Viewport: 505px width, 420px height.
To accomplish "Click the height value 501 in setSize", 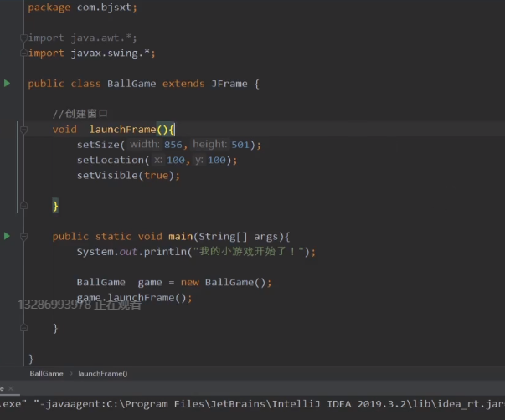I will 240,145.
